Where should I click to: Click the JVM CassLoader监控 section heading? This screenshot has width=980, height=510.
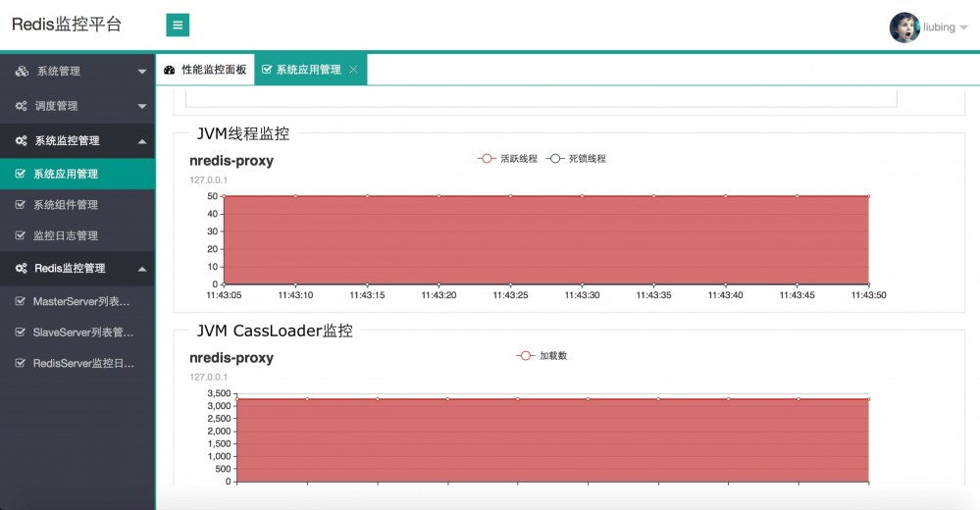coord(275,331)
